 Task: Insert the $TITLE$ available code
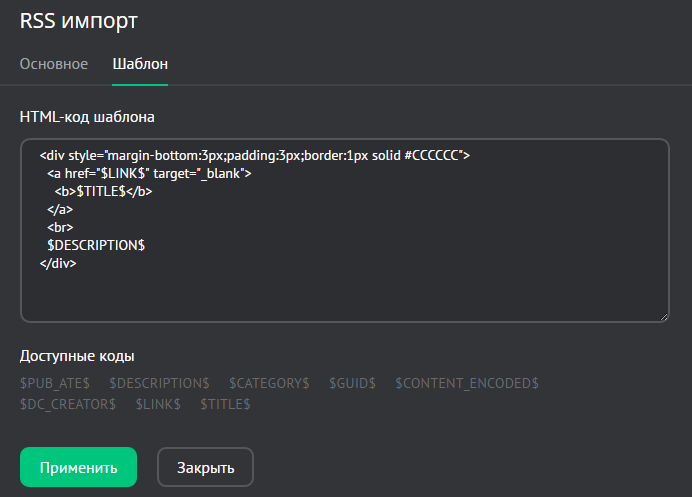pyautogui.click(x=225, y=404)
